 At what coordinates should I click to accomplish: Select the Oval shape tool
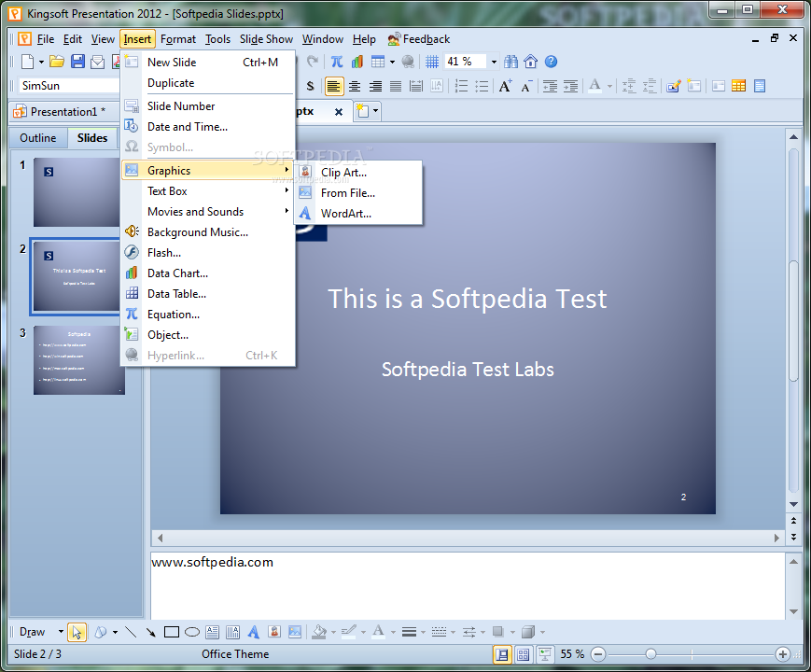192,632
